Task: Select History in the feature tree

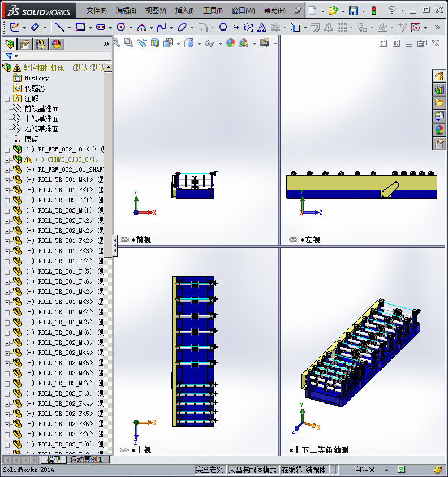Action: tap(37, 78)
